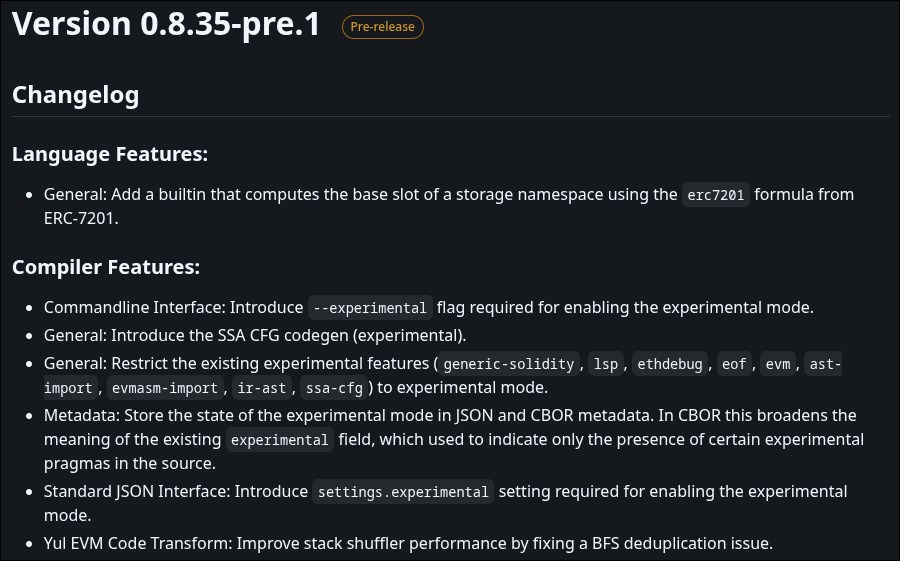Click the ir-ast code tag
This screenshot has width=900, height=561.
[262, 388]
